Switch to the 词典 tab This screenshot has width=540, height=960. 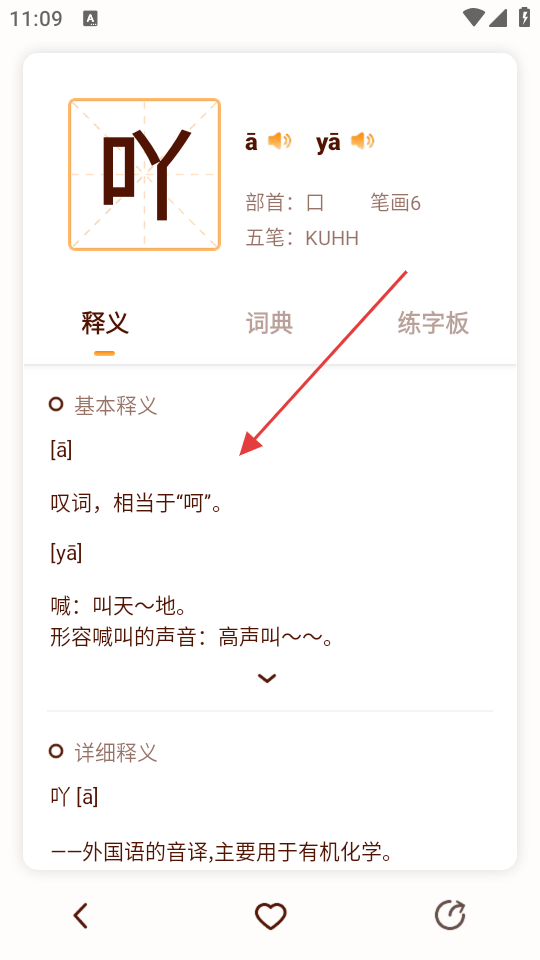tap(269, 323)
